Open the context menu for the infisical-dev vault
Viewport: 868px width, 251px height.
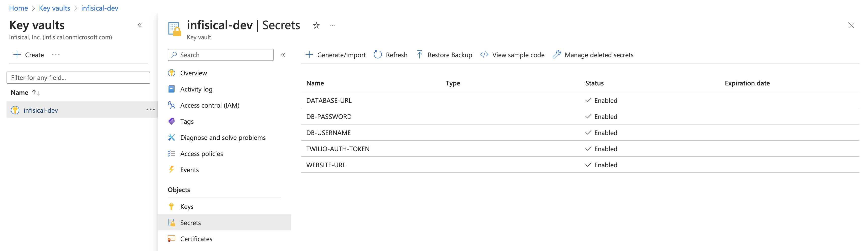tap(151, 109)
